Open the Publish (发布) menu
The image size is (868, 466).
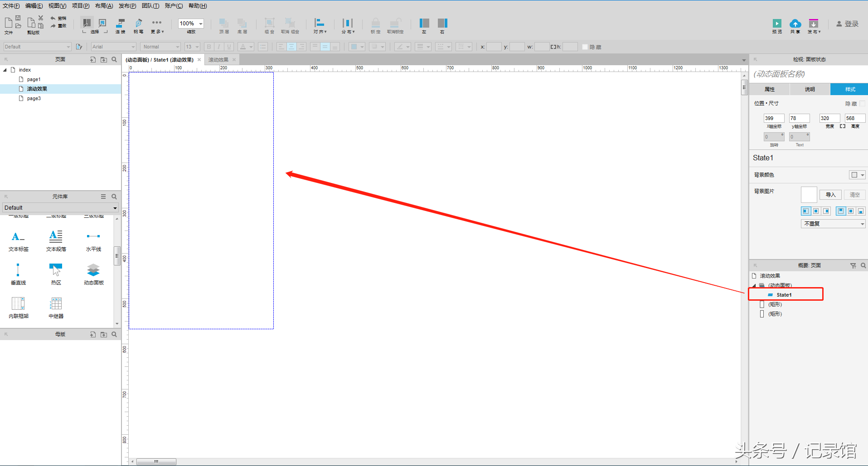[814, 26]
